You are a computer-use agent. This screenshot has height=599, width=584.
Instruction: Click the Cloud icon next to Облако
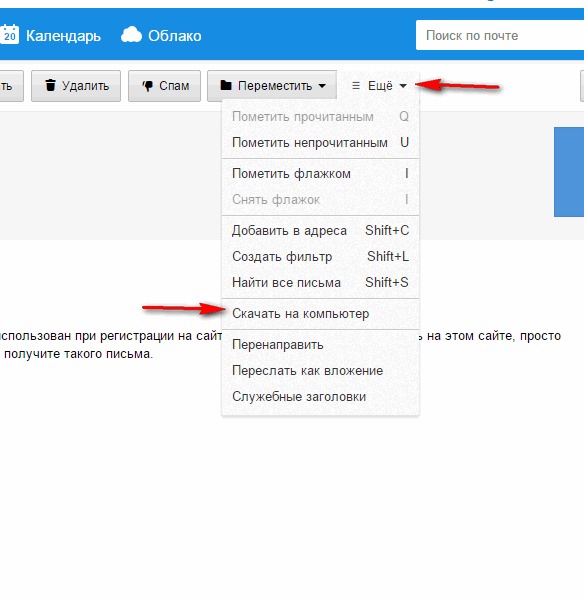(131, 35)
